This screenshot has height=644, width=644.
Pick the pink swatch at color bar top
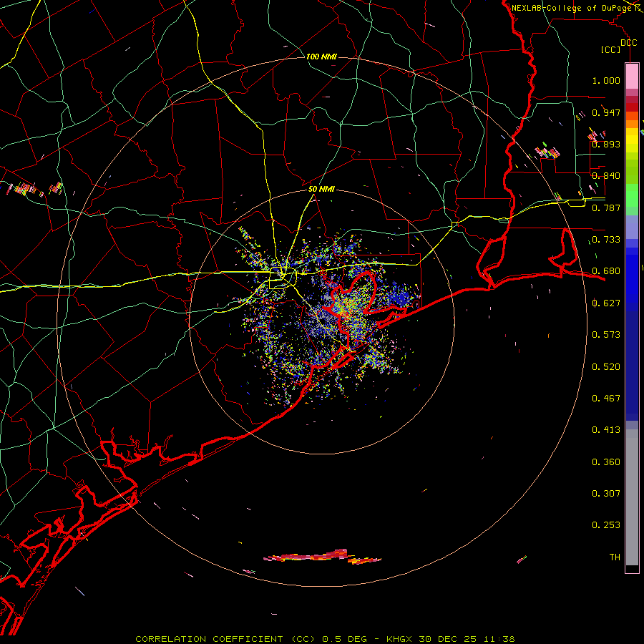tap(632, 77)
